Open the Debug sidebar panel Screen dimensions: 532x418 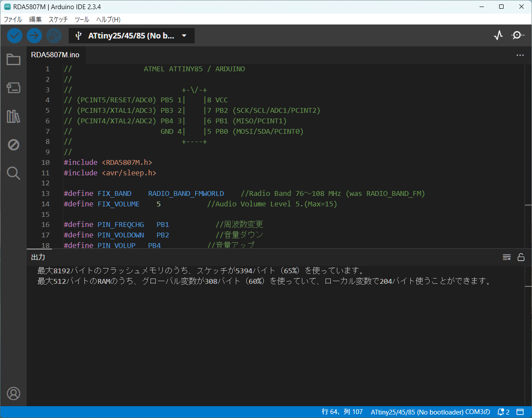pos(14,145)
